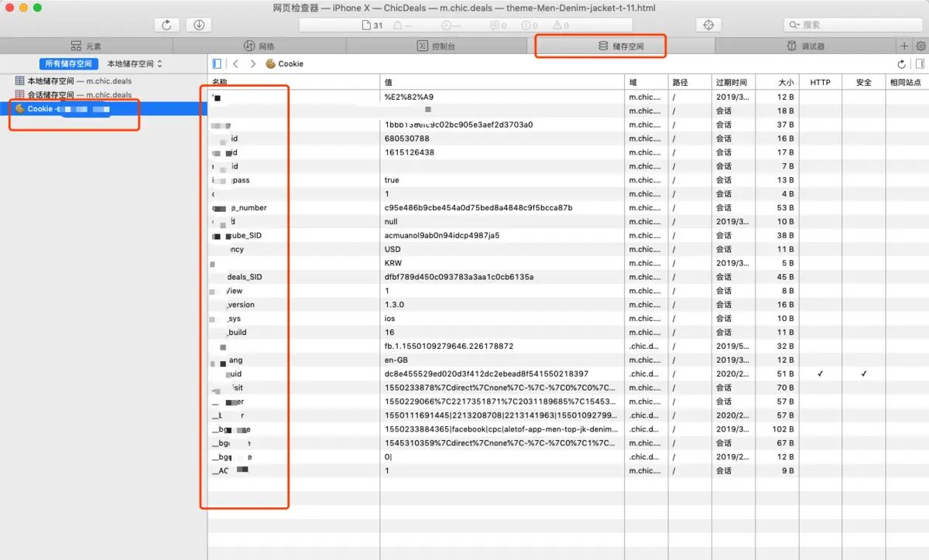Screen dimensions: 929x560
Task: Add a new inspector tab with plus icon
Action: coord(903,46)
